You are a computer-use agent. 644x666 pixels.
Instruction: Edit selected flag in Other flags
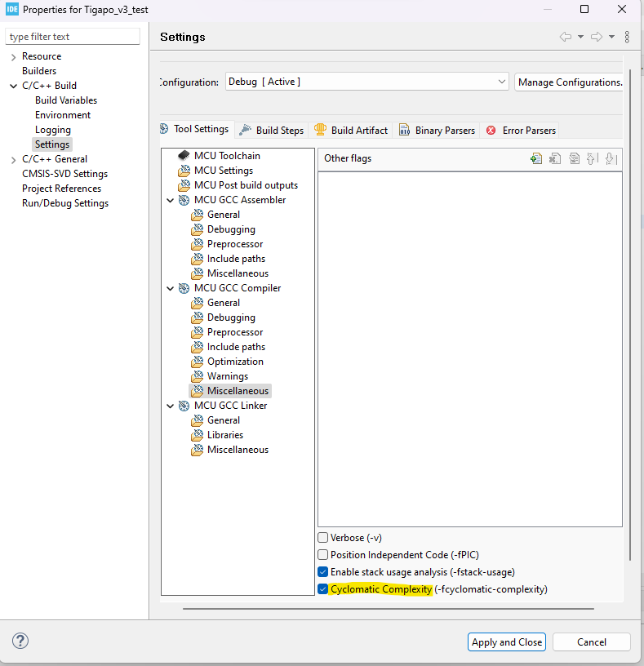click(x=574, y=159)
